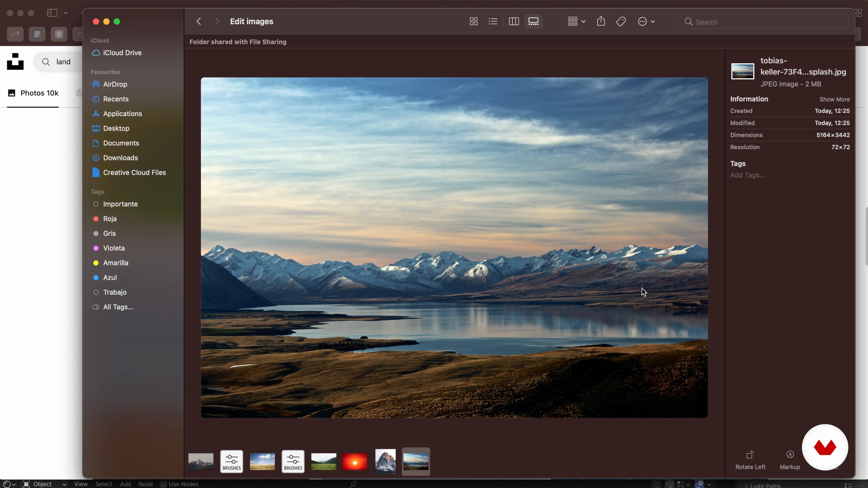Click the 5164×3442 dimensions value
The width and height of the screenshot is (868, 488).
[833, 135]
